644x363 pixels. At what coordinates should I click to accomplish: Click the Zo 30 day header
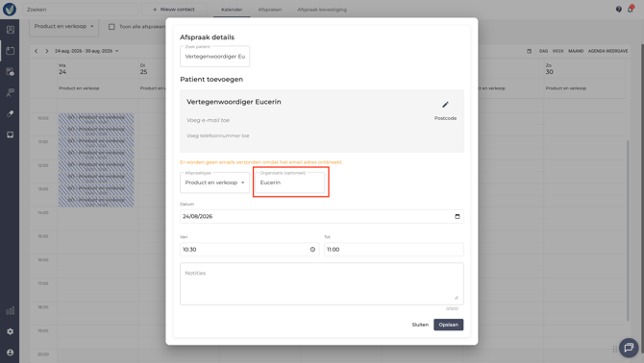click(x=550, y=69)
